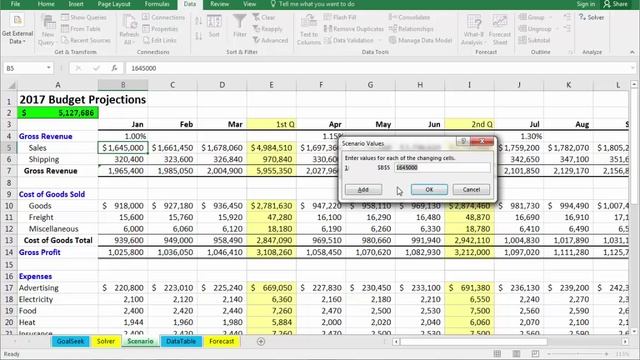Run Flash Fill
640x360 pixels.
coord(340,18)
